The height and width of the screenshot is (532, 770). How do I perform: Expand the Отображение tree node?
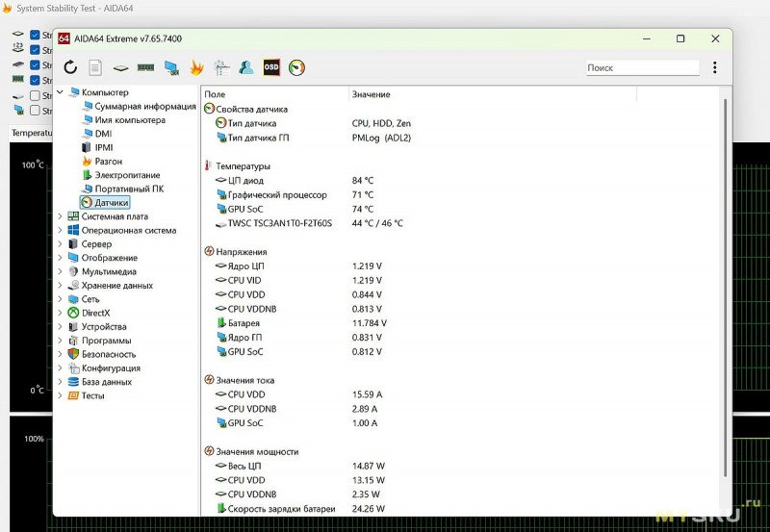61,257
